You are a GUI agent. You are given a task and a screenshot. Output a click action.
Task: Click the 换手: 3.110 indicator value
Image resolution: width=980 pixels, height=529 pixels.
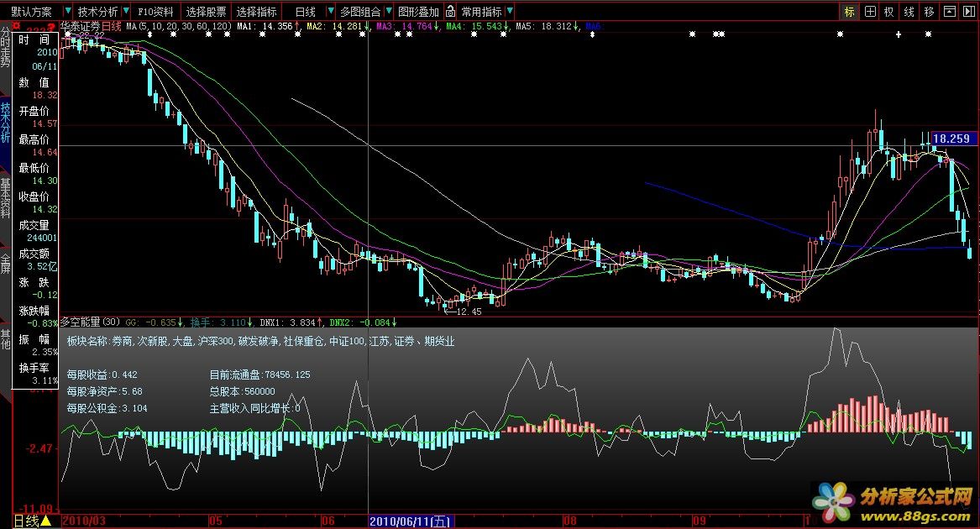click(x=218, y=322)
